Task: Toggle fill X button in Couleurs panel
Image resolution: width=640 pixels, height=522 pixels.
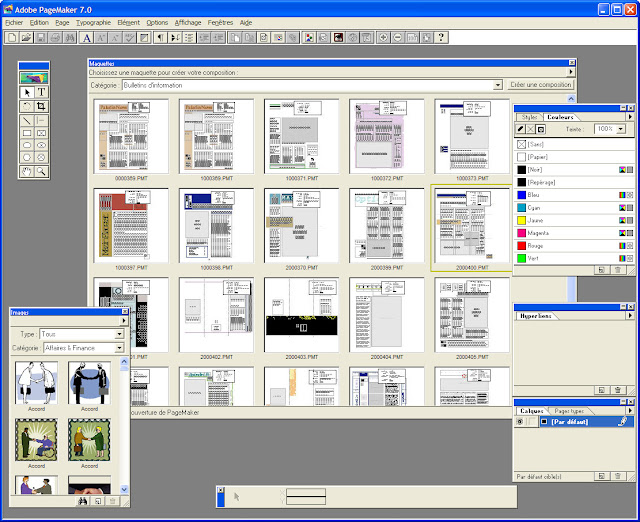Action: [531, 129]
